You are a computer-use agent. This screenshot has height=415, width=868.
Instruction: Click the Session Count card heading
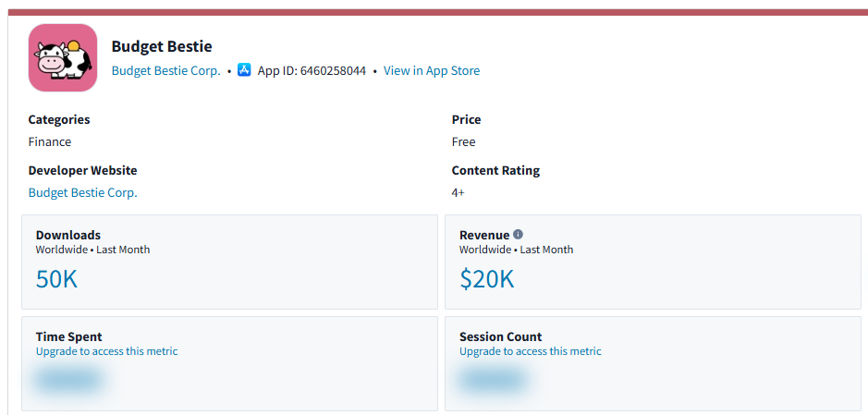(500, 337)
